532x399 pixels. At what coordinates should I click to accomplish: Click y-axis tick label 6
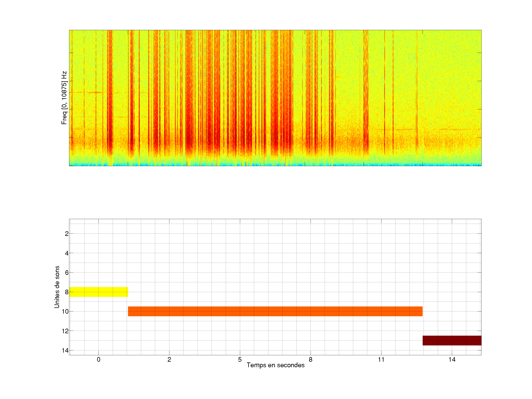67,273
